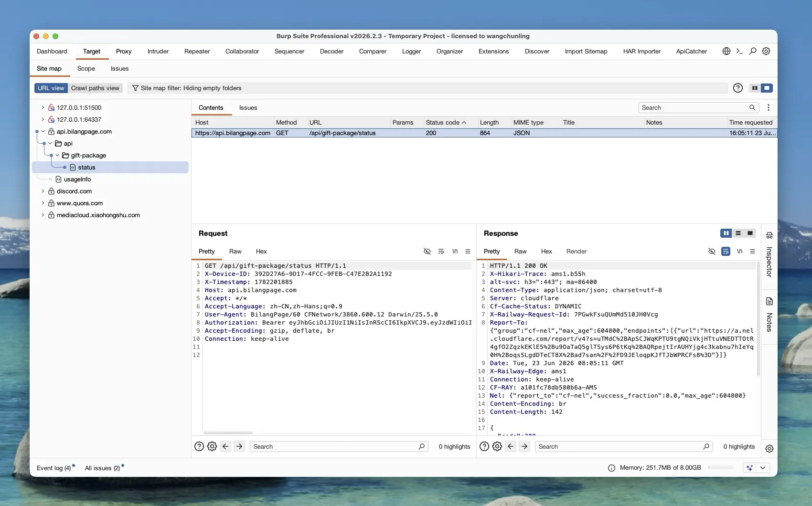
Task: Open the terminal prompt icon in the top bar
Action: tap(739, 51)
